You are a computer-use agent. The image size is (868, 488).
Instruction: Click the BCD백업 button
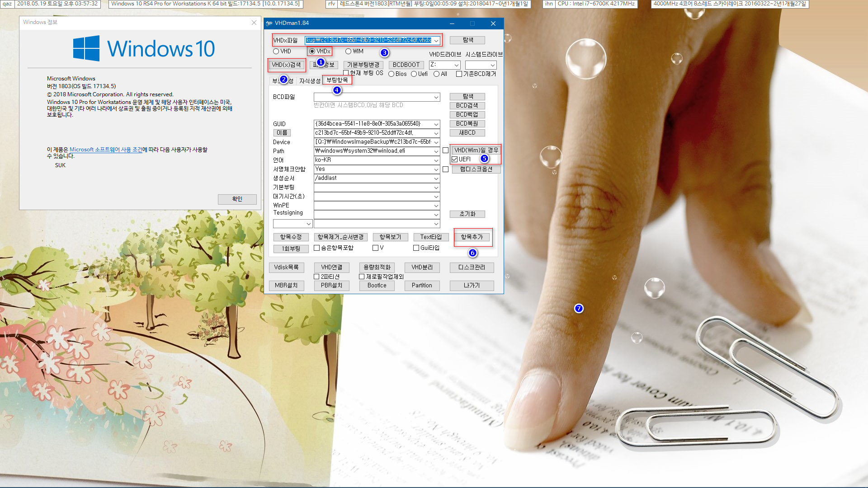click(x=467, y=115)
